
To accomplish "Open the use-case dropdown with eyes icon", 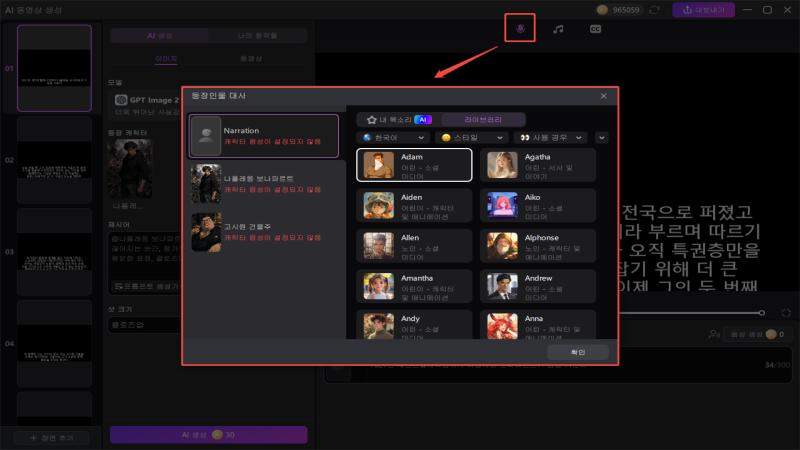I will pos(551,138).
